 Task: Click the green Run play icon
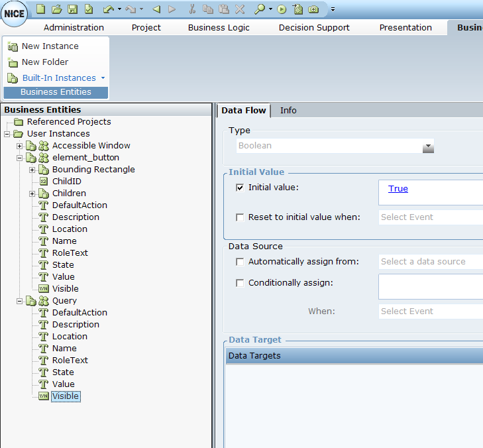[282, 9]
